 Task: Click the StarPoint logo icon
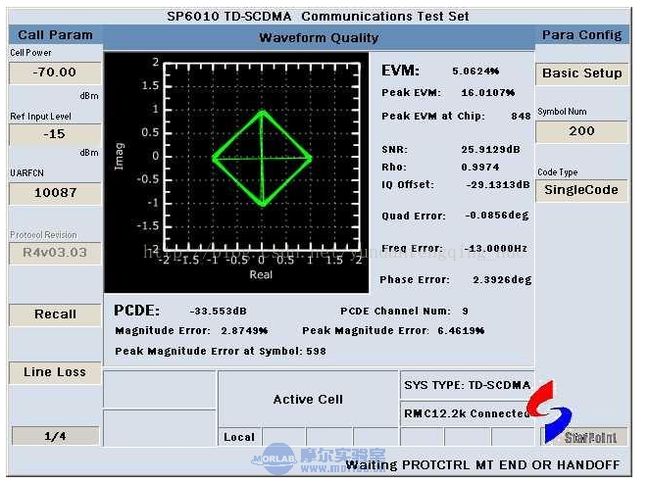(549, 411)
